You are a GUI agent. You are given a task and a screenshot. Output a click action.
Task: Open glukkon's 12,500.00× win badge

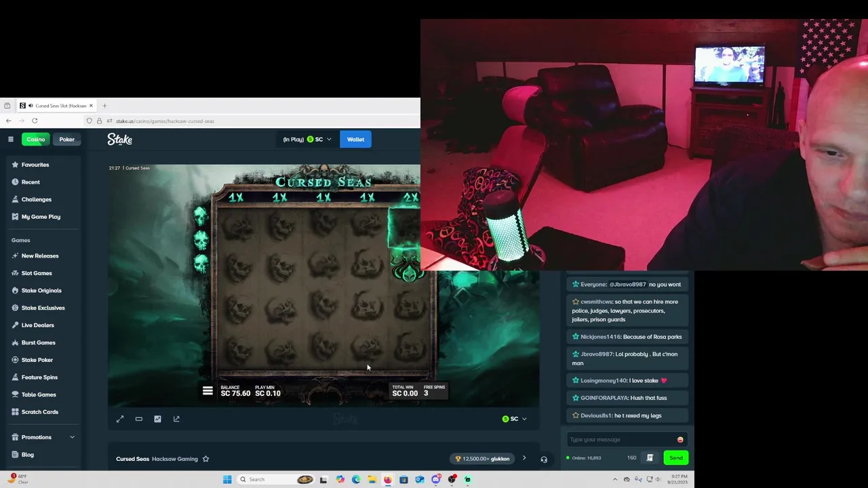[482, 459]
